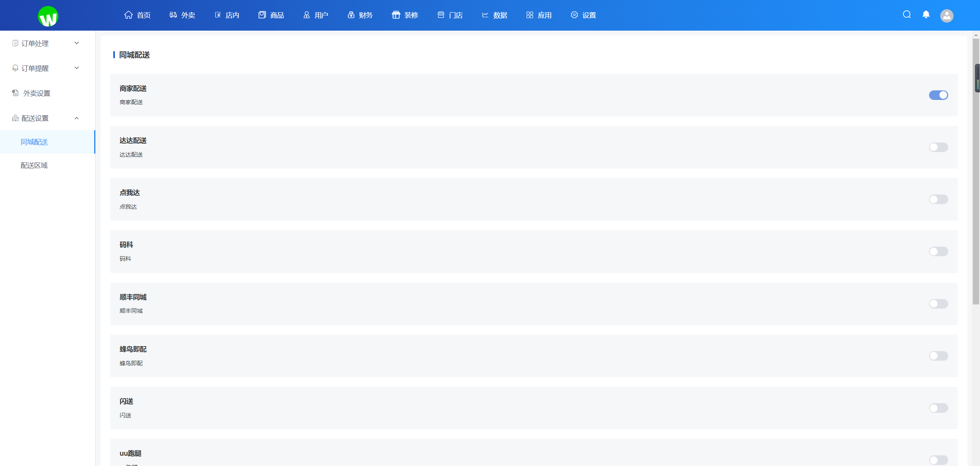Expand the 订单提醒 chevron
Screen dimensions: 980x466
click(77, 68)
